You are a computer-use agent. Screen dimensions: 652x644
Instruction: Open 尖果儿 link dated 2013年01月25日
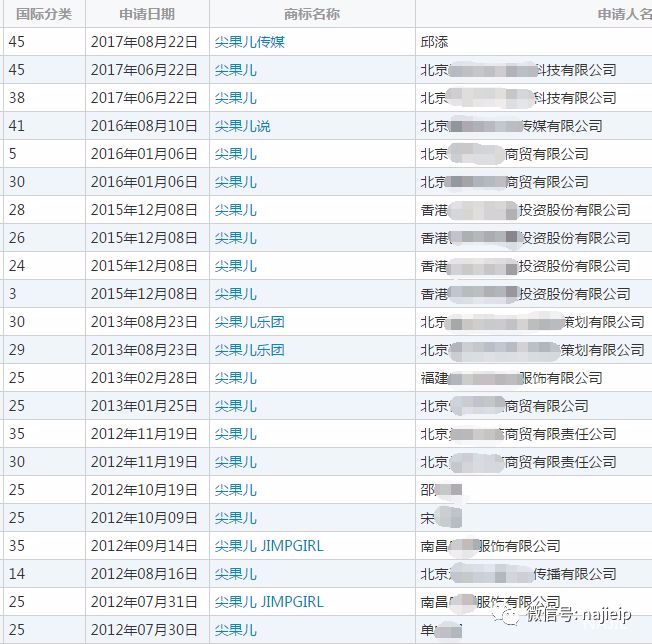click(235, 406)
